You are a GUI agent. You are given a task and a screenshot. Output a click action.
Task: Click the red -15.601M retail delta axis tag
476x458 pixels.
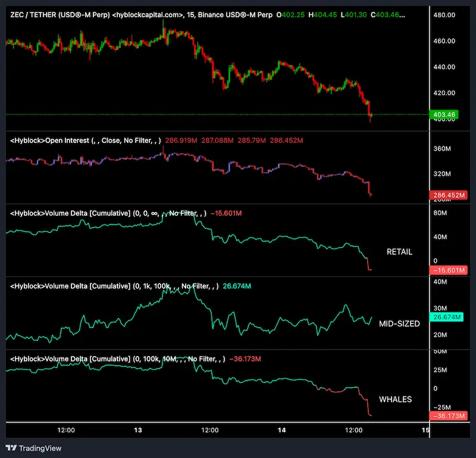click(x=450, y=271)
